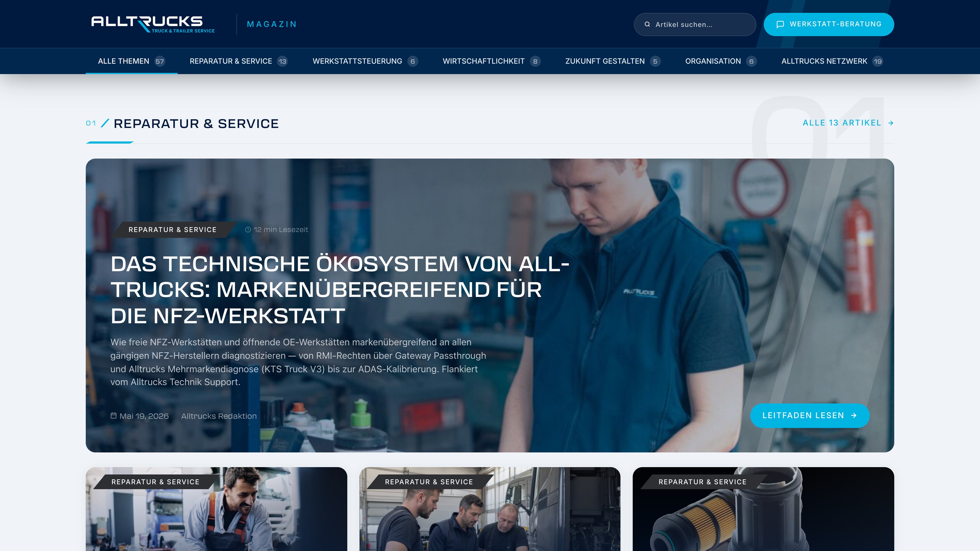Click the 19 count badge on Alltrucks Netzwerk
The width and height of the screenshot is (980, 551).
[878, 61]
